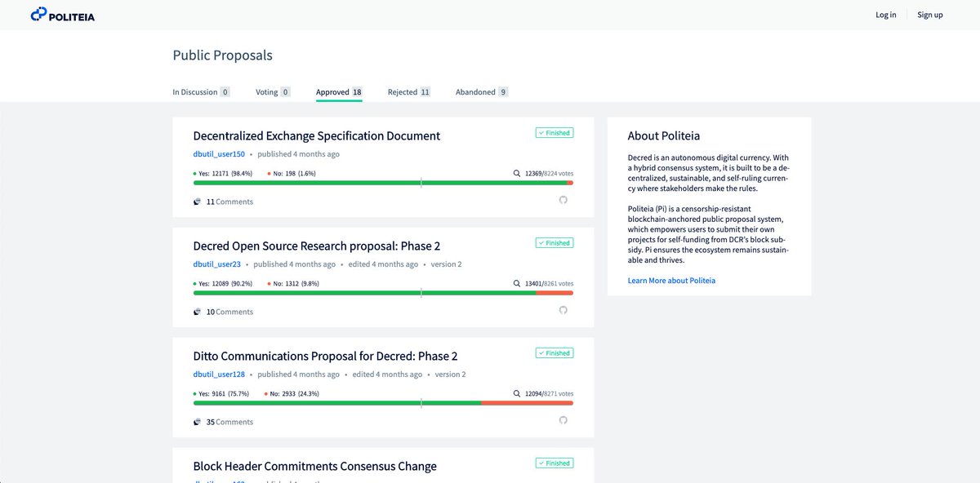
Task: Click Finished badge on Decentralized Exchange card
Action: coord(555,133)
